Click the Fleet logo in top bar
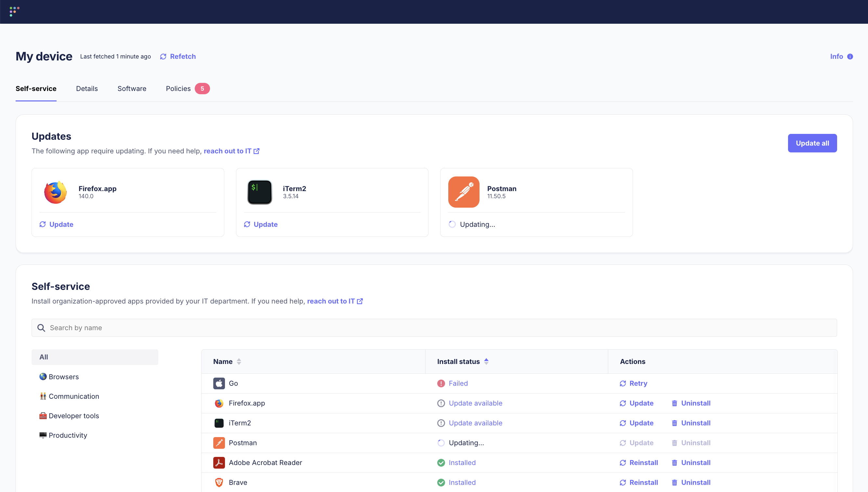This screenshot has width=868, height=492. [15, 11]
